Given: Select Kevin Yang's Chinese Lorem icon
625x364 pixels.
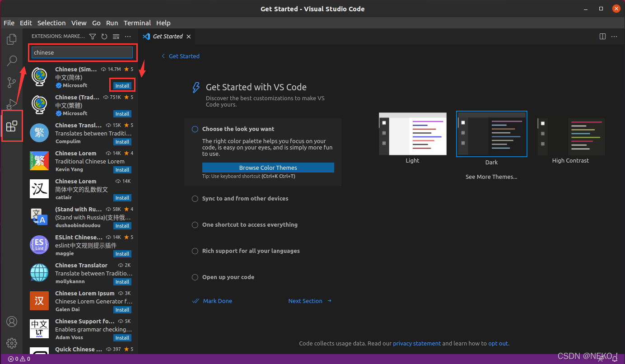Looking at the screenshot, I should [39, 161].
